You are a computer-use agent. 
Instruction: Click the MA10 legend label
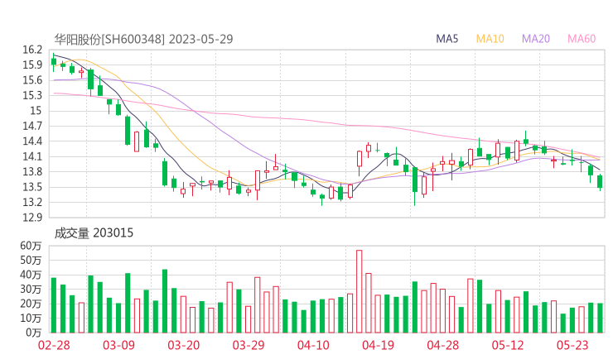pyautogui.click(x=490, y=39)
